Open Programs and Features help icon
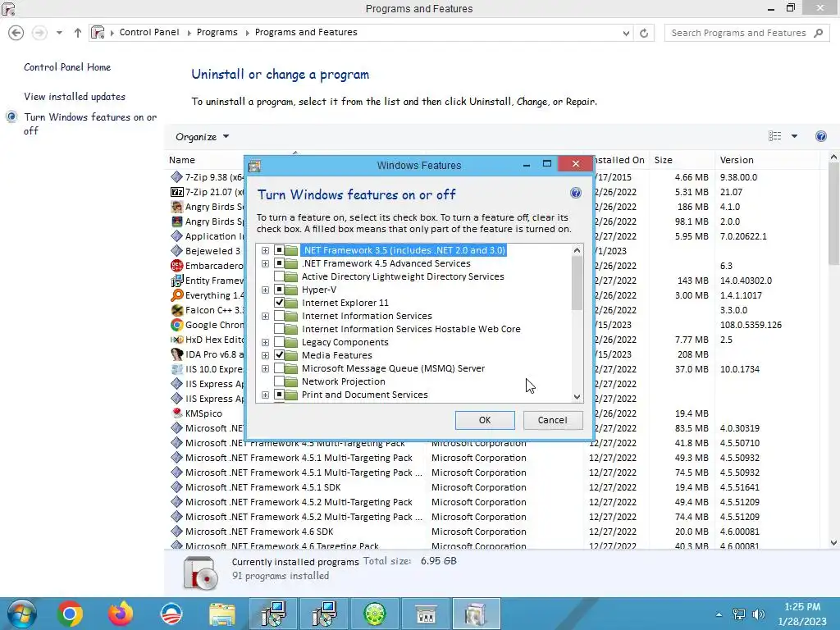The width and height of the screenshot is (840, 630). (820, 136)
